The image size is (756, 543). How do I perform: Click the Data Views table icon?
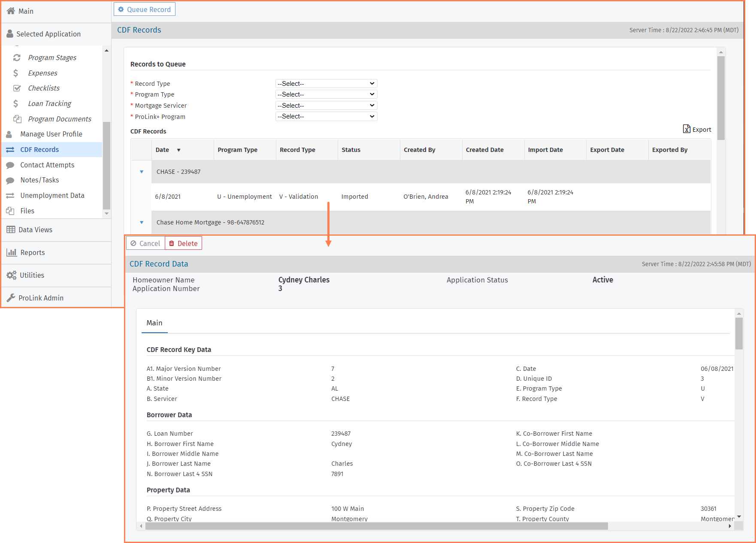11,230
